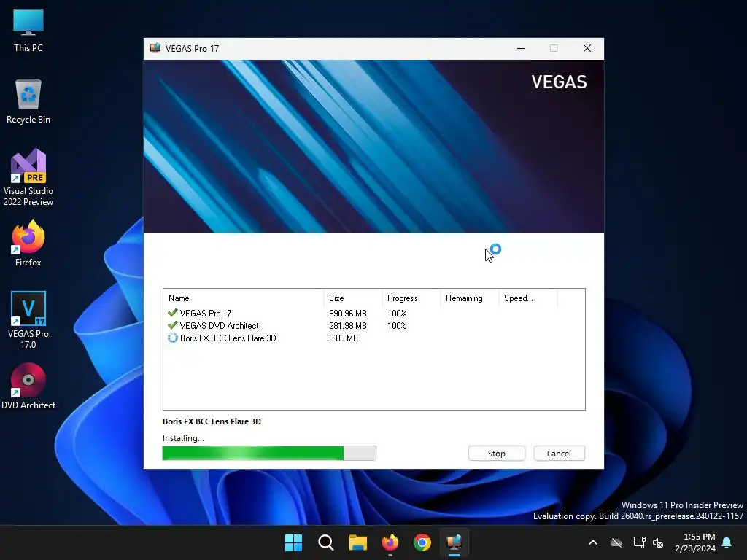Open the This PC desktop icon
The image size is (747, 560).
point(28,31)
